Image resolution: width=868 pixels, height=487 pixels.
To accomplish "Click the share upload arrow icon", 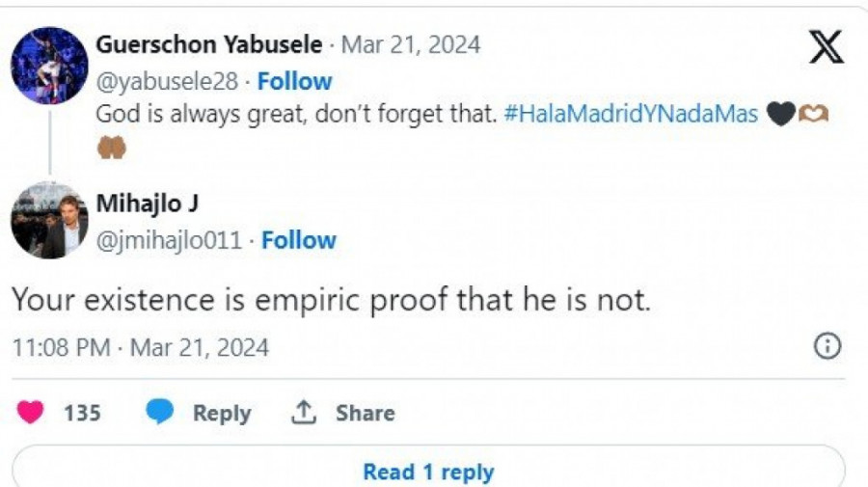I will pyautogui.click(x=304, y=413).
